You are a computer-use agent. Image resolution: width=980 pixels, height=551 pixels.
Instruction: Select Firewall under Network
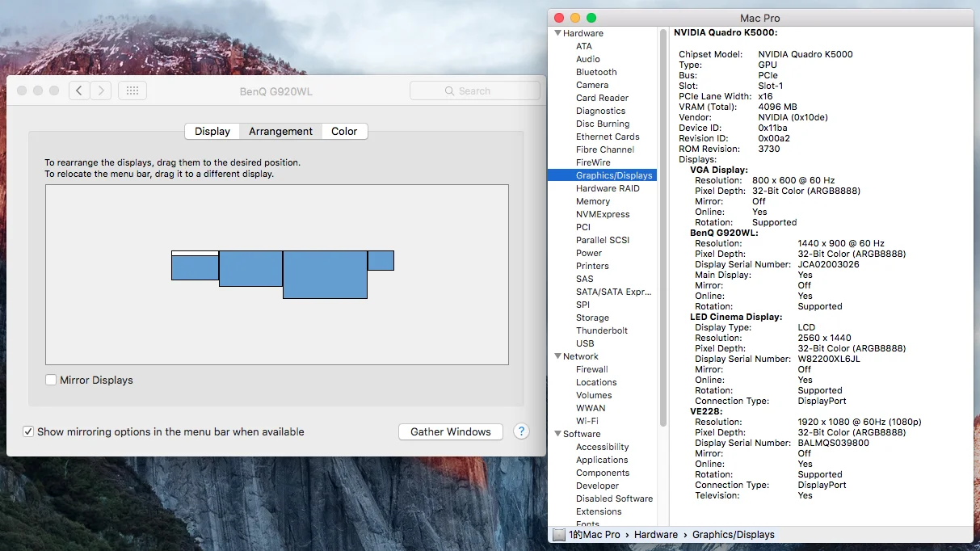click(591, 369)
